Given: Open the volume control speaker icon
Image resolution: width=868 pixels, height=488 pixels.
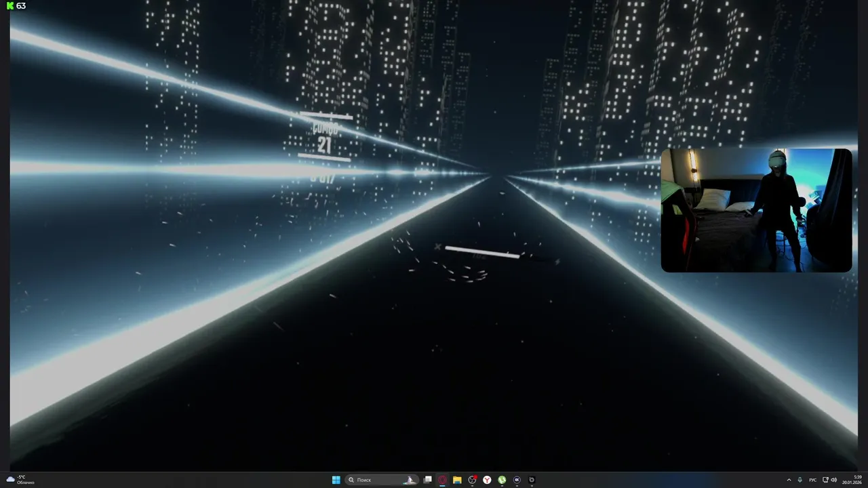Looking at the screenshot, I should pos(834,480).
